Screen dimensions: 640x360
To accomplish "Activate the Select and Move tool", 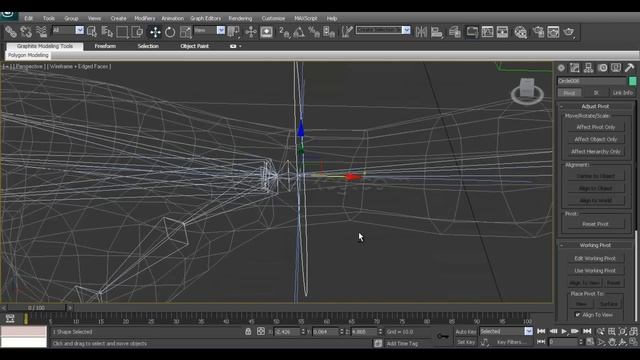I will pos(155,32).
